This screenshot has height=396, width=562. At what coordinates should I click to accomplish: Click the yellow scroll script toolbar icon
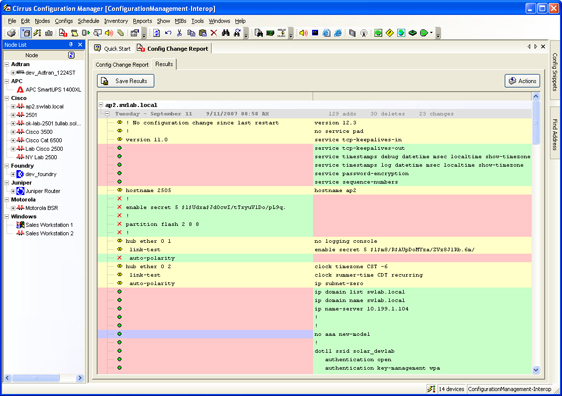(75, 33)
